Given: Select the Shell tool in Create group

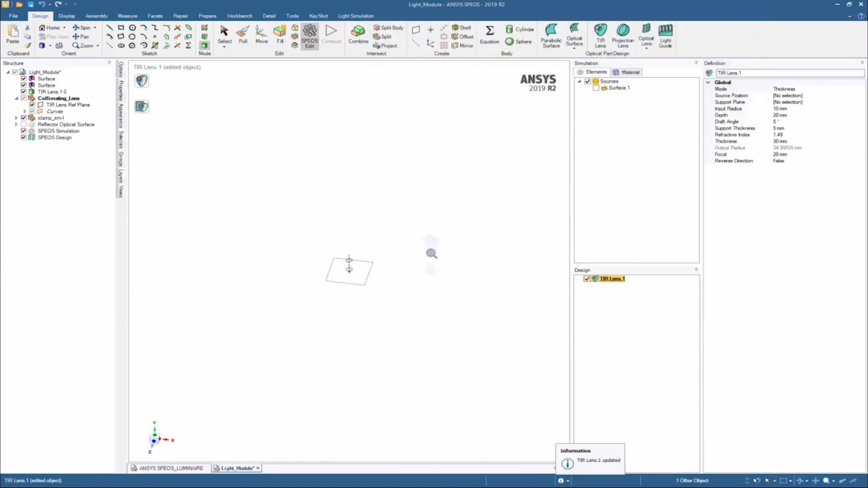Looking at the screenshot, I should pos(461,27).
